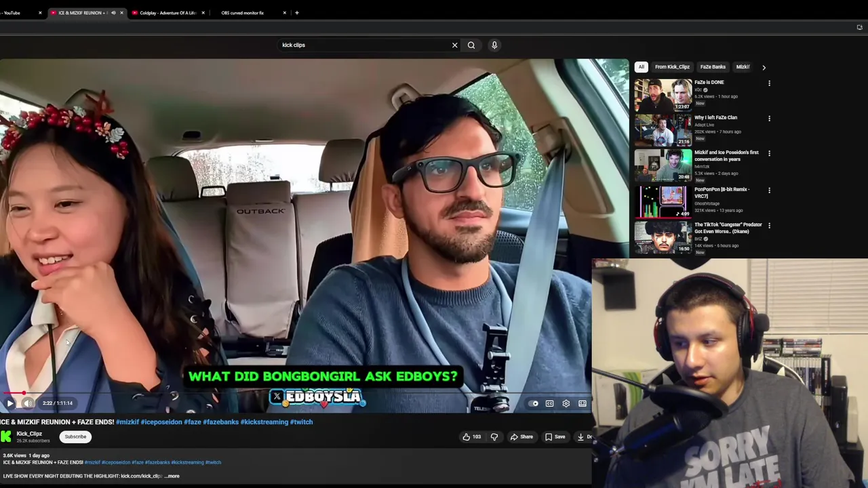Click the browser icon at the toolbar's right edge
Image resolution: width=868 pixels, height=488 pixels.
click(x=859, y=27)
